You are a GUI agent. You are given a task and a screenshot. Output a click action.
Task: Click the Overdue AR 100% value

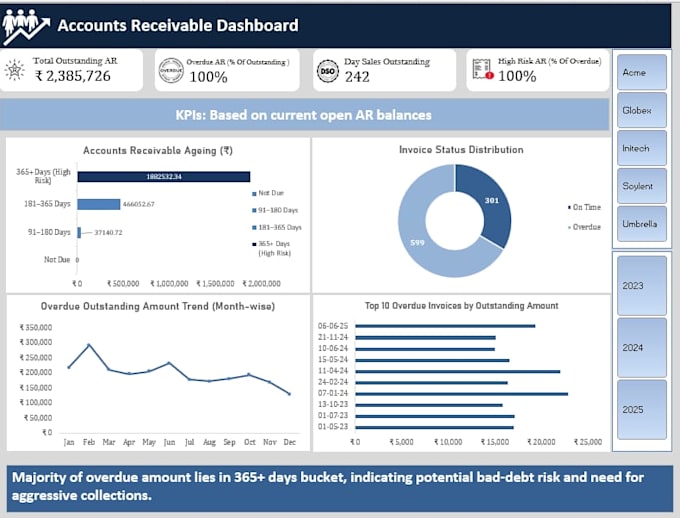(208, 77)
